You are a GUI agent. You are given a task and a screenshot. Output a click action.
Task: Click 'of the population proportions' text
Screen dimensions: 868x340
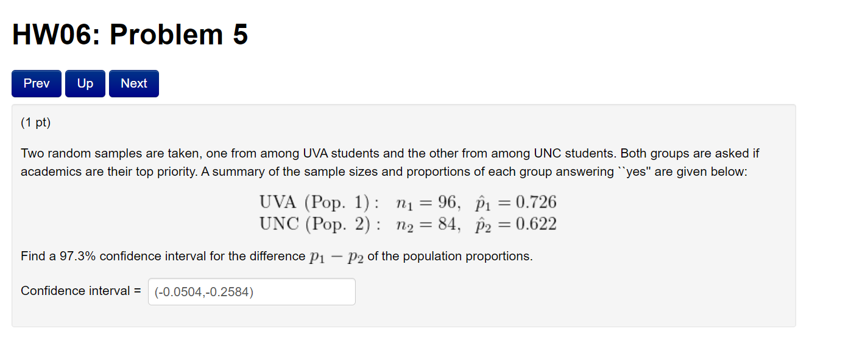(x=450, y=256)
